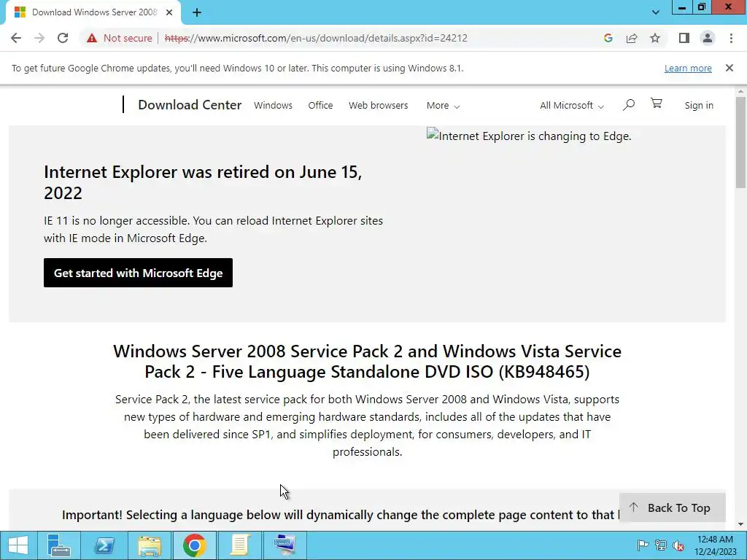This screenshot has width=747, height=560.
Task: Click the page vertical scrollbar thumb
Action: [740, 142]
